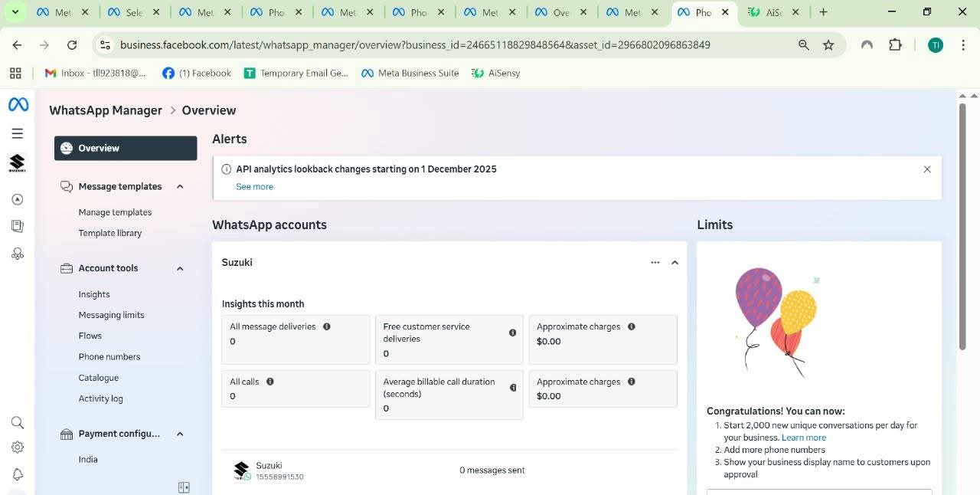
Task: Open Meta Business Suite bookmark
Action: [x=410, y=73]
